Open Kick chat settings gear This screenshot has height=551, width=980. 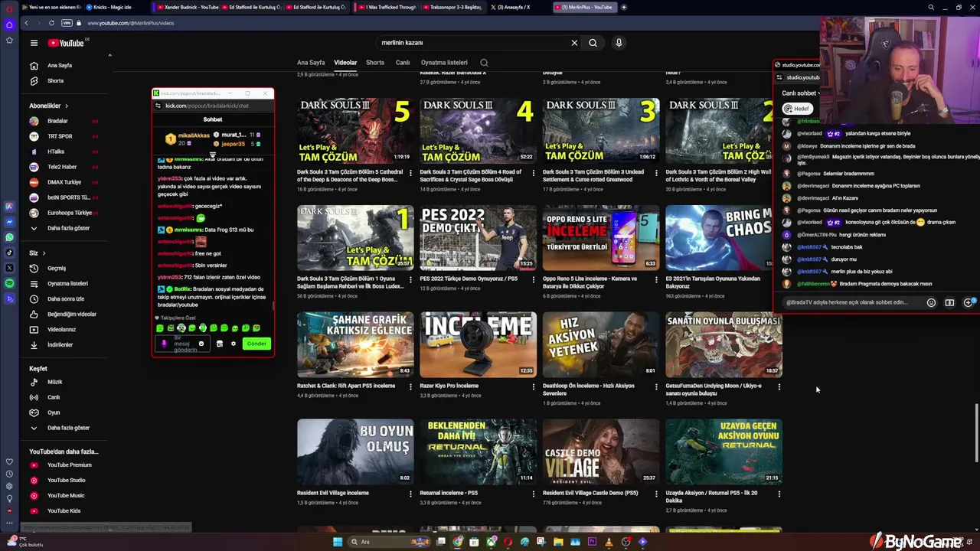click(x=234, y=344)
